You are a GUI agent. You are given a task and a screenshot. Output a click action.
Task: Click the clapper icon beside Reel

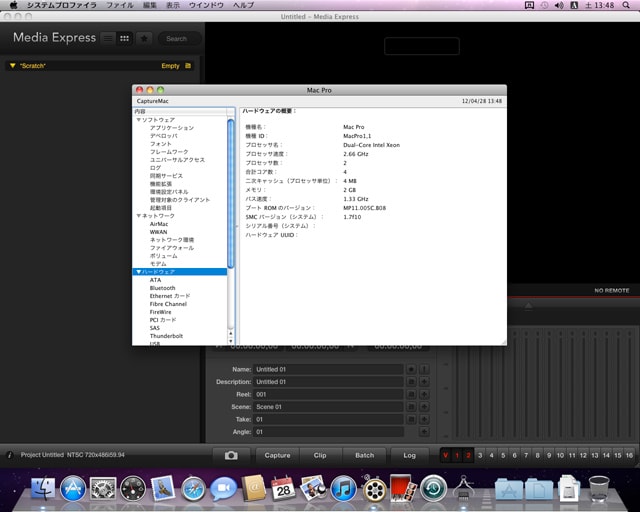point(411,394)
